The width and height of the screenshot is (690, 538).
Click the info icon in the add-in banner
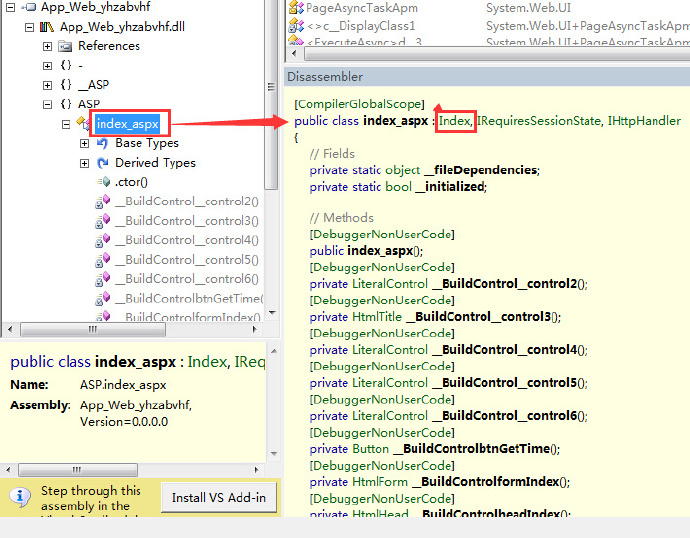coord(20,497)
